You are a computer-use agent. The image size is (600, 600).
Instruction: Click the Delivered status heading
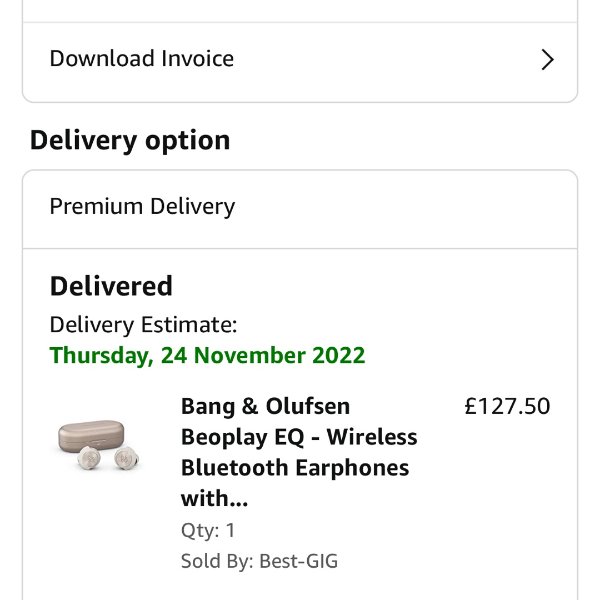coord(111,286)
